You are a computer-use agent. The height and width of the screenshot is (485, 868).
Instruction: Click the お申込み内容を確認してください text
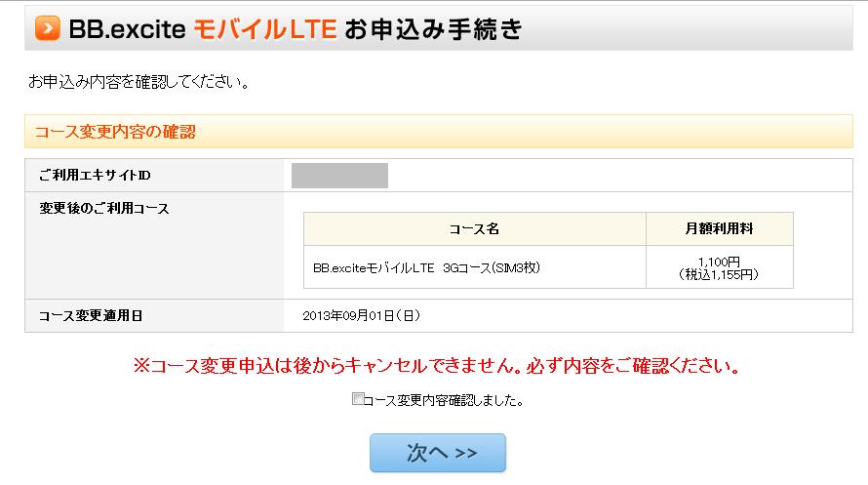coord(138,82)
